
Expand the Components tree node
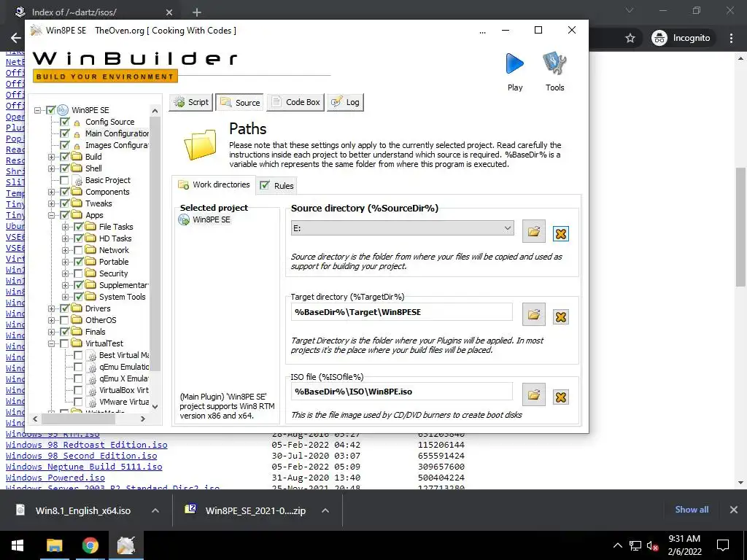52,192
